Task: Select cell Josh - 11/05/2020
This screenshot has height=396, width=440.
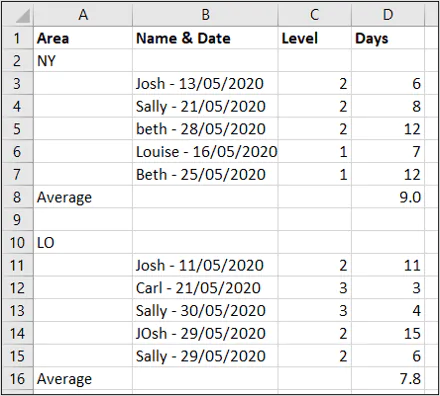Action: [205, 265]
